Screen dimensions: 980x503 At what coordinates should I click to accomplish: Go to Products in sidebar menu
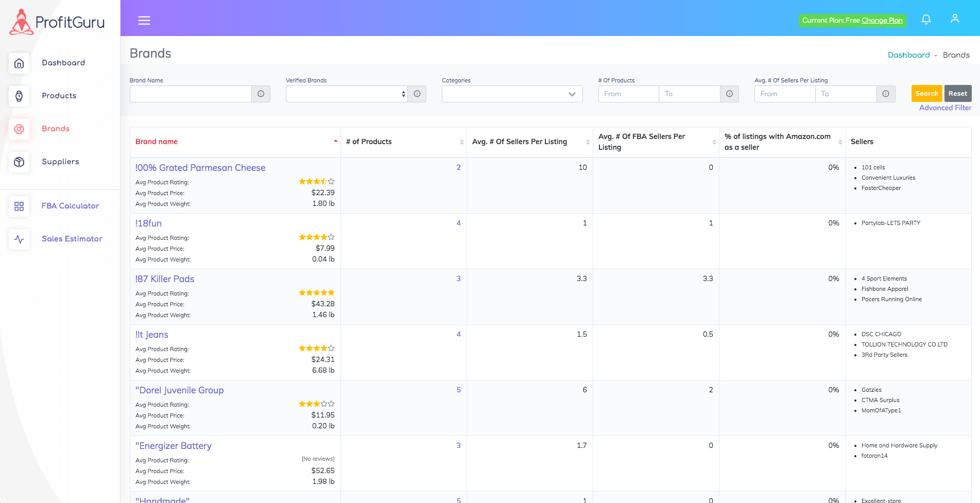pos(59,96)
